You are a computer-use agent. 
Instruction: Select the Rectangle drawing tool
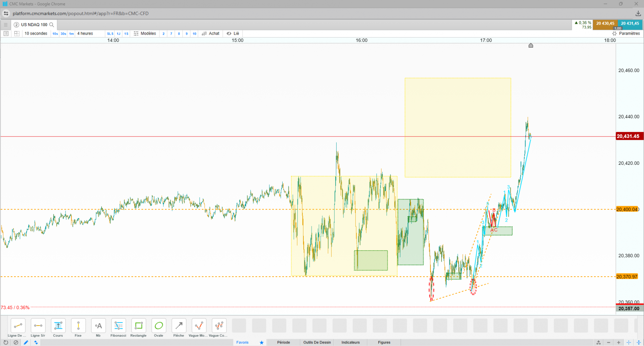[138, 328]
